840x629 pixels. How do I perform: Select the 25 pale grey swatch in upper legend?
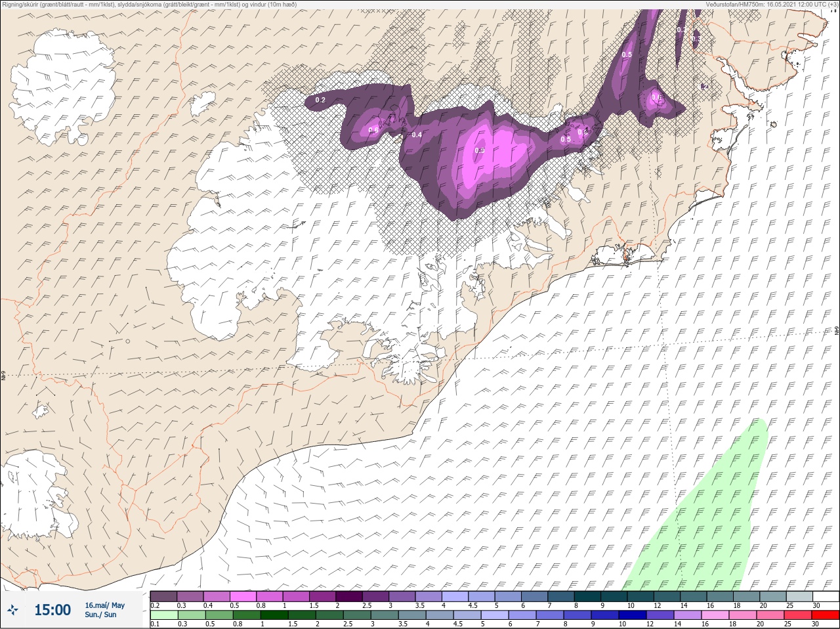[x=799, y=596]
